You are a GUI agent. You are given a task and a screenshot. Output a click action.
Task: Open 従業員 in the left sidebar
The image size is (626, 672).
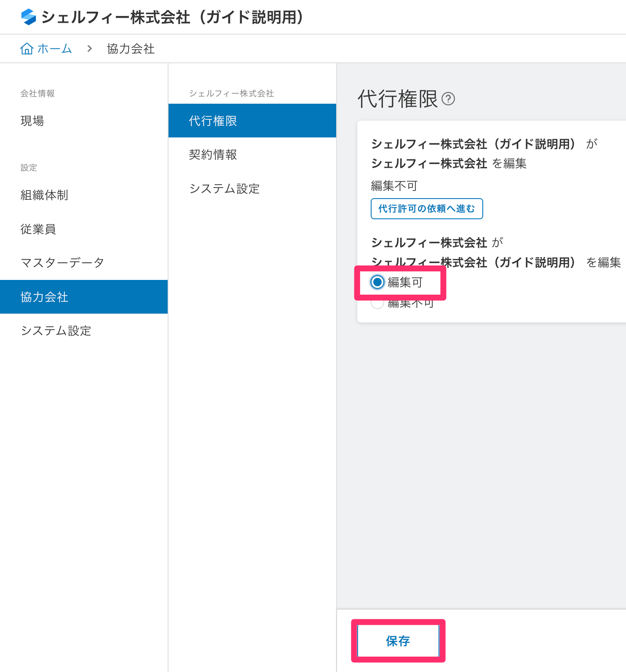(x=84, y=229)
